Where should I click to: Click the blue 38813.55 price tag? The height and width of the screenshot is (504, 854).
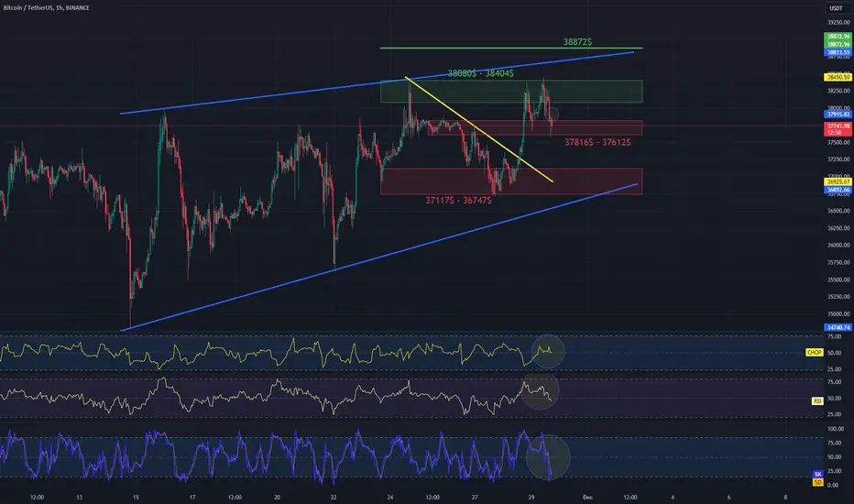838,52
